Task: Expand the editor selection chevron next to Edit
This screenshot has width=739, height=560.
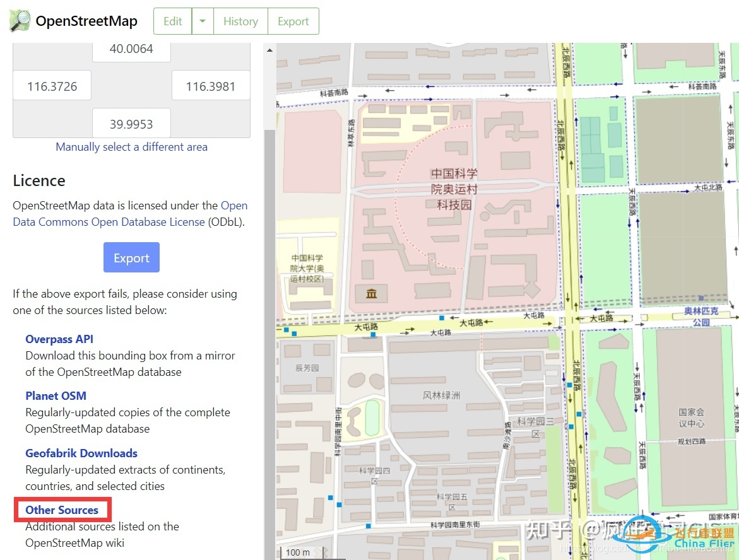Action: (x=202, y=21)
